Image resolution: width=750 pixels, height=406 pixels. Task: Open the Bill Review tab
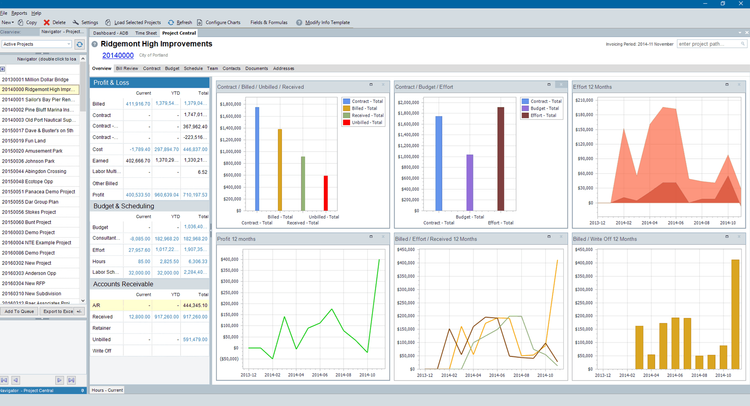pyautogui.click(x=127, y=68)
